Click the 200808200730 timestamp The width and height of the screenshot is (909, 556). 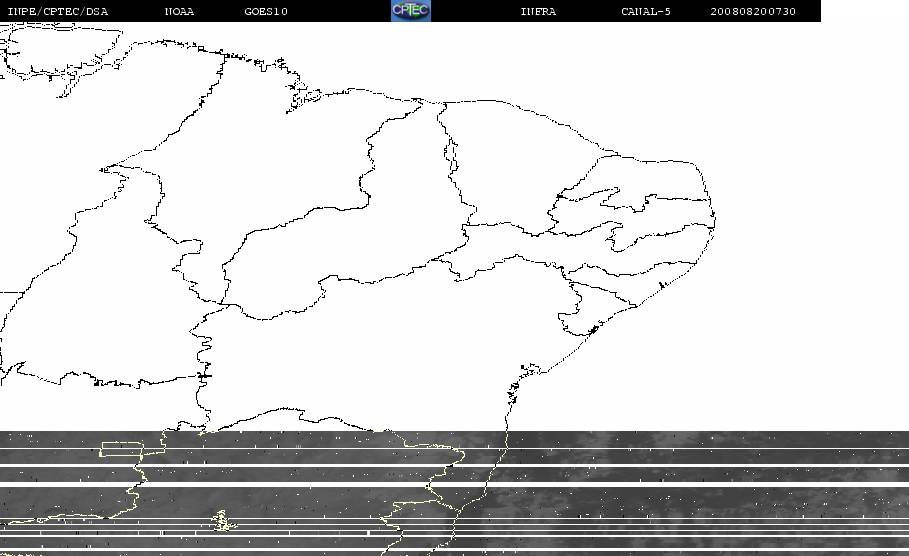pos(753,12)
